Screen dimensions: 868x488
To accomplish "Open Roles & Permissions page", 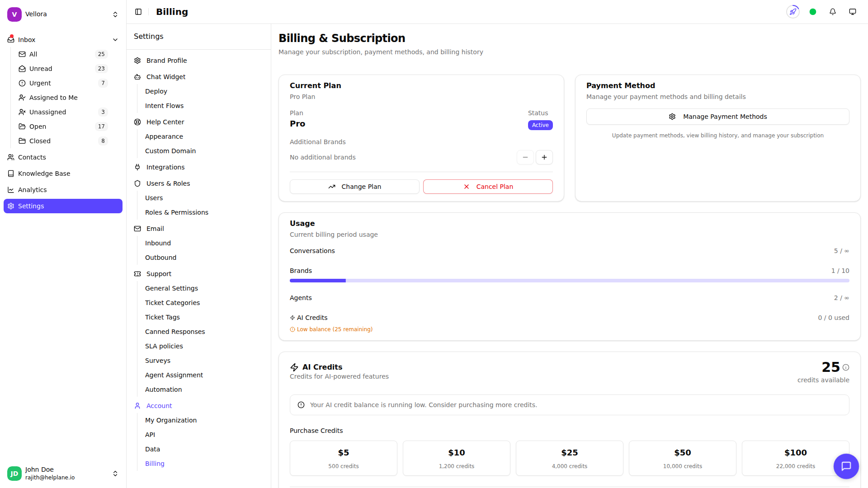I will pos(177,212).
